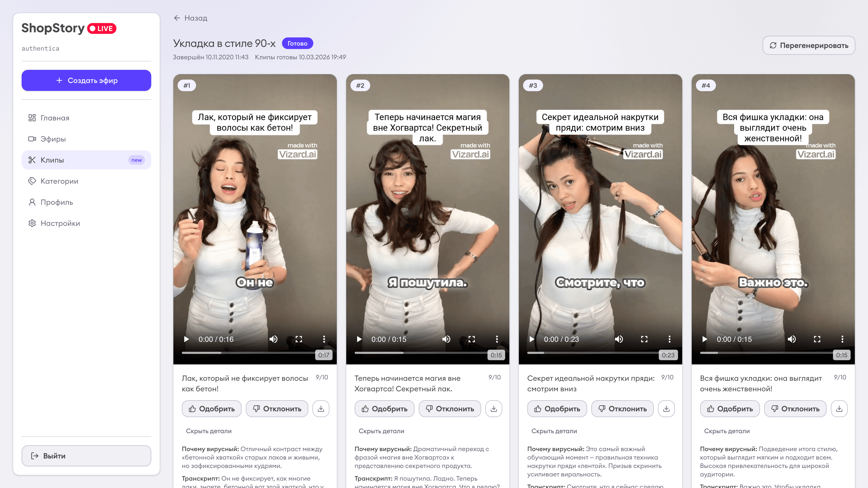
Task: Open three-dot menu on clip #2
Action: point(497,339)
